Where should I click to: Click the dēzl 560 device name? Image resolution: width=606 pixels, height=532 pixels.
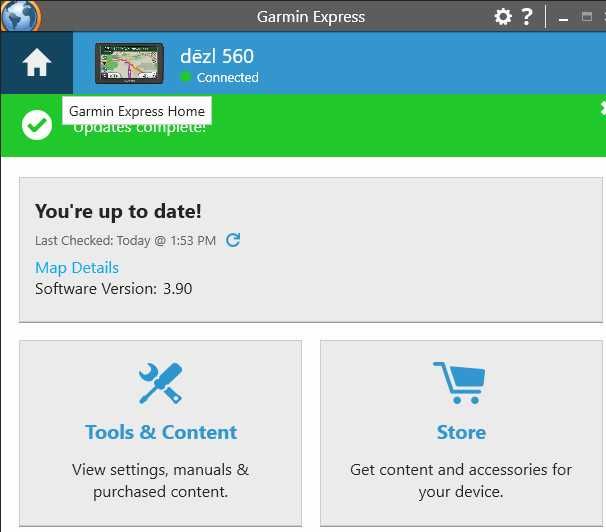pos(217,56)
